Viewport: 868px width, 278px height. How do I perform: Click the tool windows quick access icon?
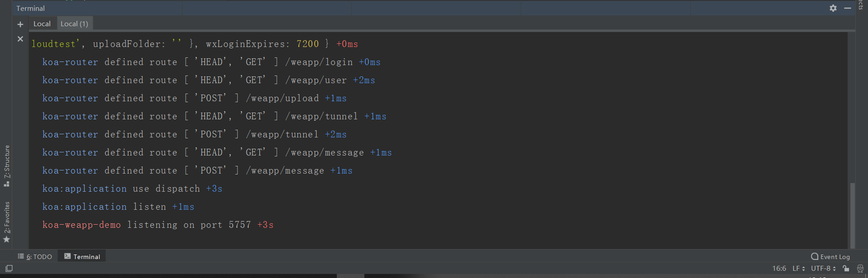[9, 269]
